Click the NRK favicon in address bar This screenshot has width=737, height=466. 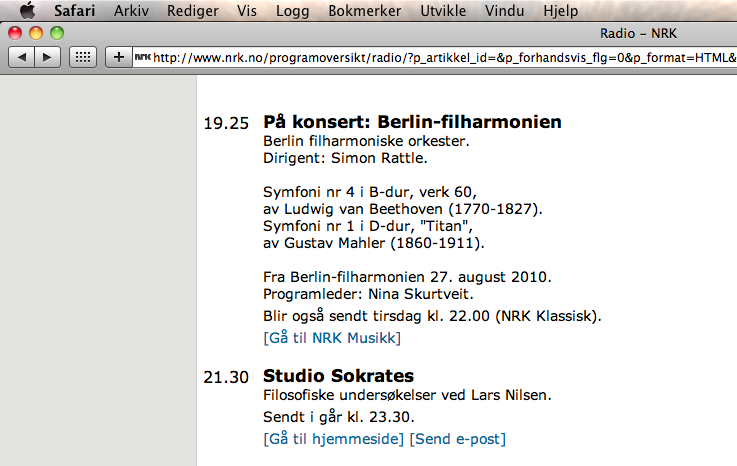click(x=142, y=57)
